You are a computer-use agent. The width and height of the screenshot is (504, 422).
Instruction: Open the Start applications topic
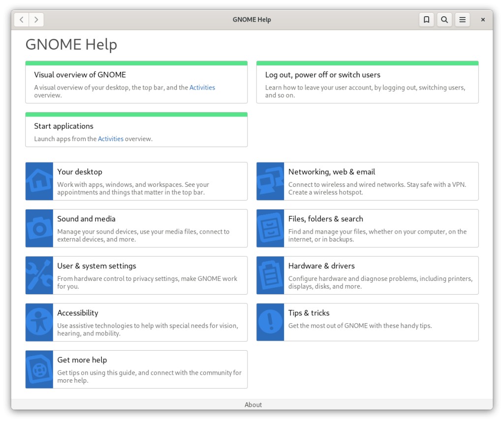63,126
